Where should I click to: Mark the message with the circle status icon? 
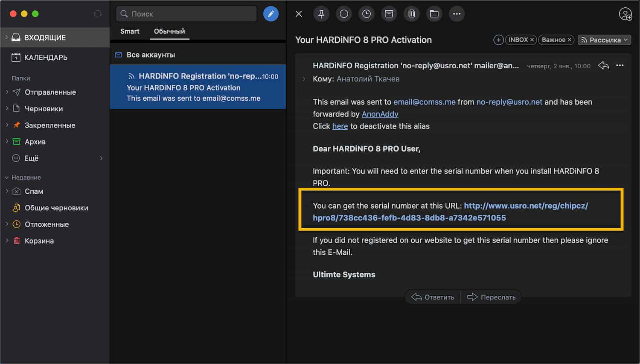[x=343, y=14]
